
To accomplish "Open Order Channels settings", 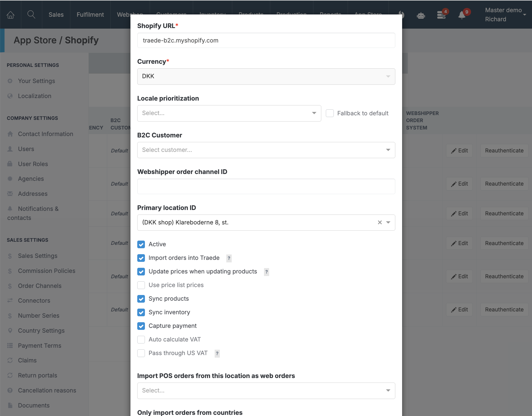I will [40, 286].
